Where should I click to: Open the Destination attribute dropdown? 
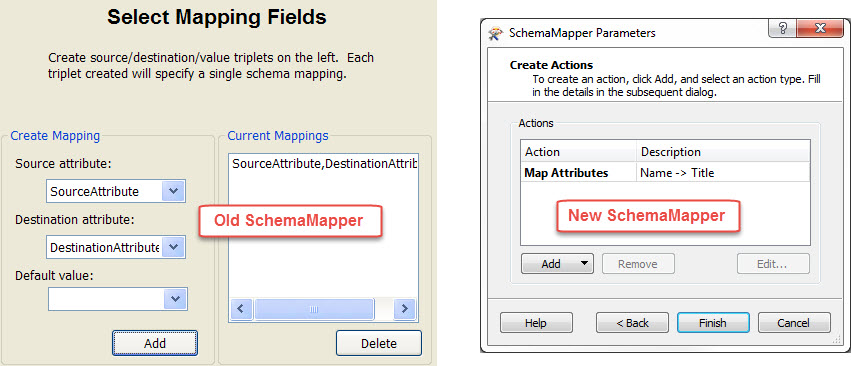point(174,247)
